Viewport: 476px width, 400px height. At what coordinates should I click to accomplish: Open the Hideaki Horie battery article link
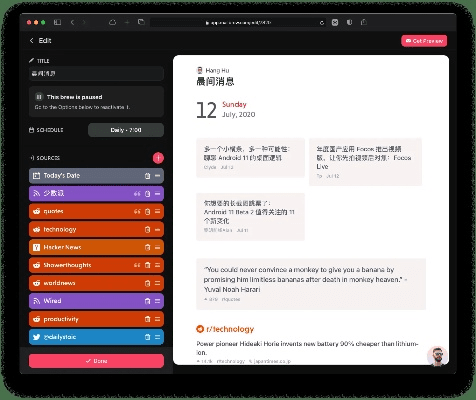307,348
